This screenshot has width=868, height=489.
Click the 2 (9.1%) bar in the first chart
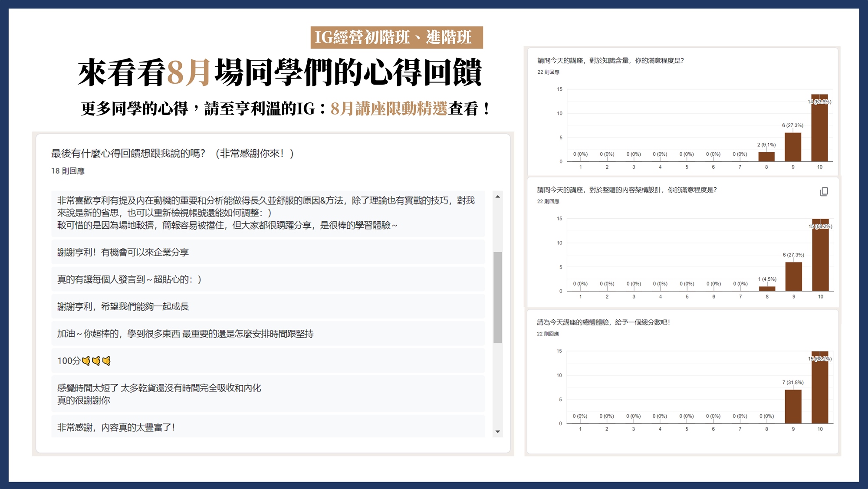[x=766, y=157]
